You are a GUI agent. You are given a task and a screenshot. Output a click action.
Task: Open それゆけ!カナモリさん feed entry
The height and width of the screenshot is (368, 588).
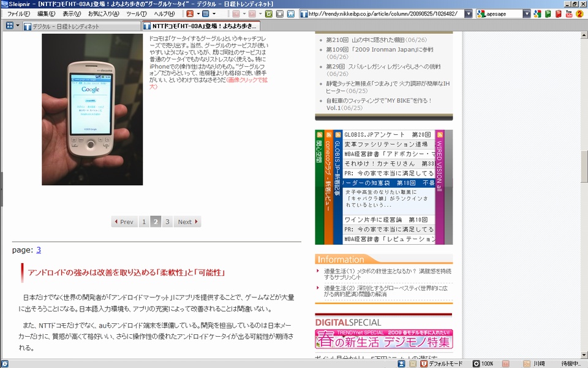[389, 163]
